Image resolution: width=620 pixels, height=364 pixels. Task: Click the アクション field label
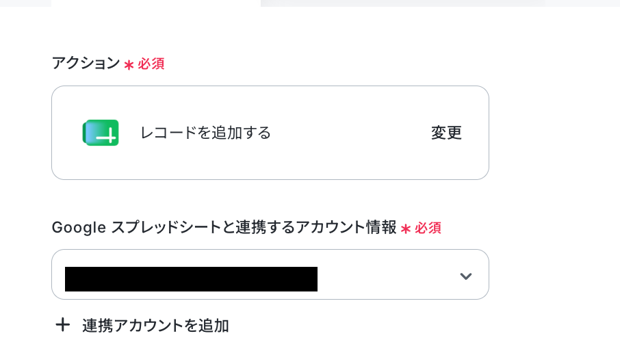click(x=86, y=63)
